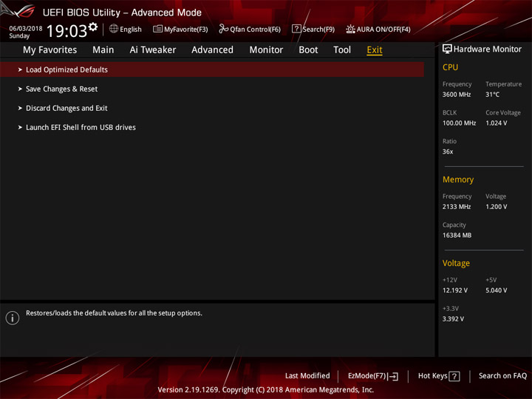The height and width of the screenshot is (399, 532).
Task: Open Qfan Control(F6)
Action: pyautogui.click(x=255, y=30)
